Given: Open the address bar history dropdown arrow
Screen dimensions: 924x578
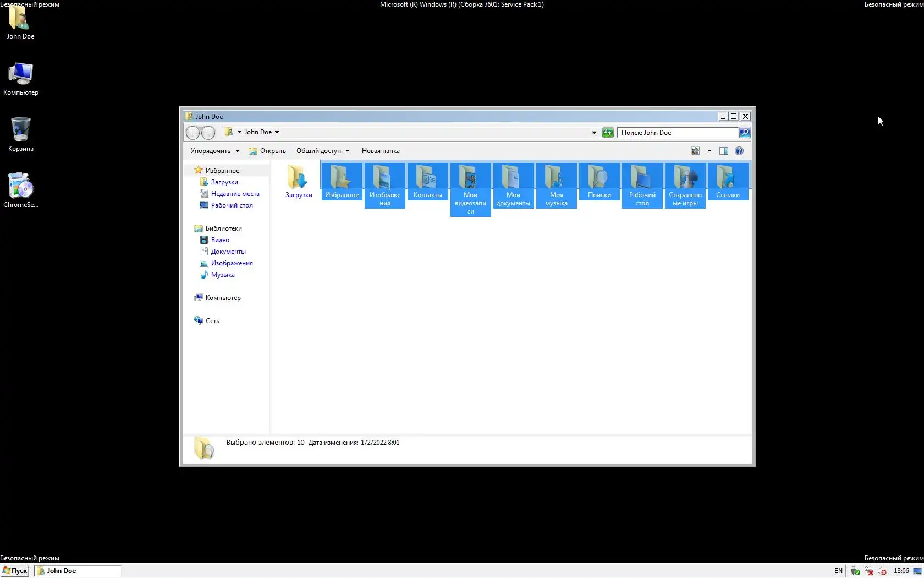Looking at the screenshot, I should click(x=594, y=133).
